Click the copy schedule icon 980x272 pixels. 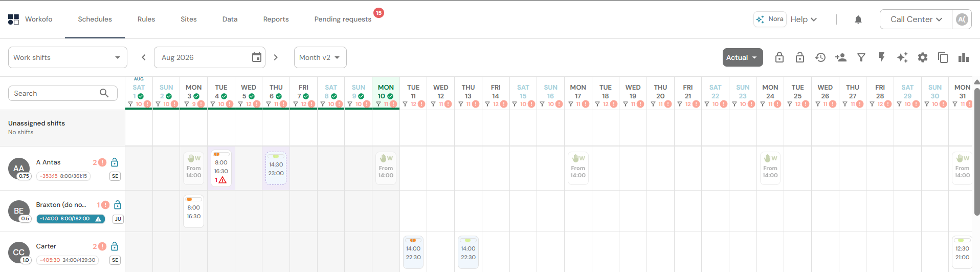click(x=943, y=57)
